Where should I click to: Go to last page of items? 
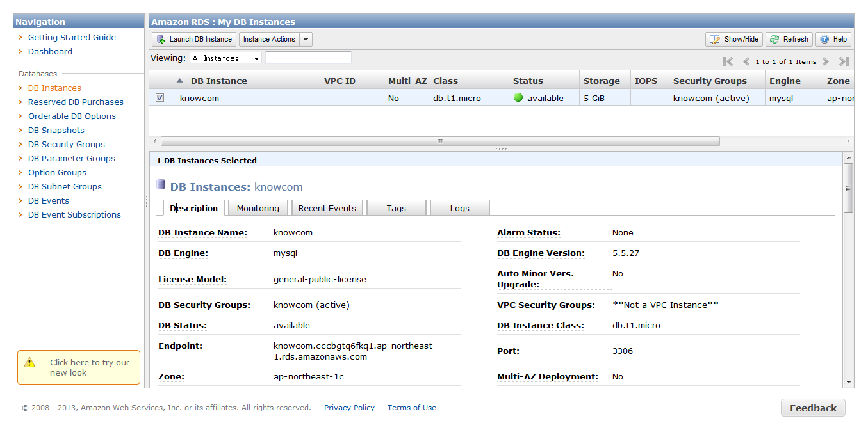(844, 61)
